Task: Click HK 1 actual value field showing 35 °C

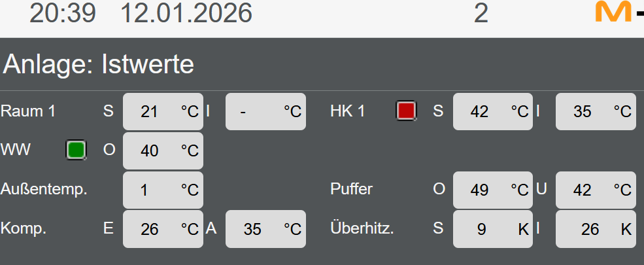Action: click(595, 111)
